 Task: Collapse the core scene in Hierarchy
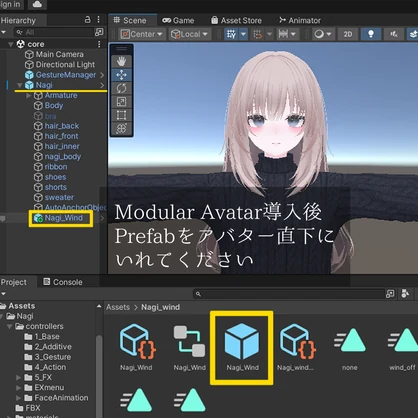click(x=11, y=44)
